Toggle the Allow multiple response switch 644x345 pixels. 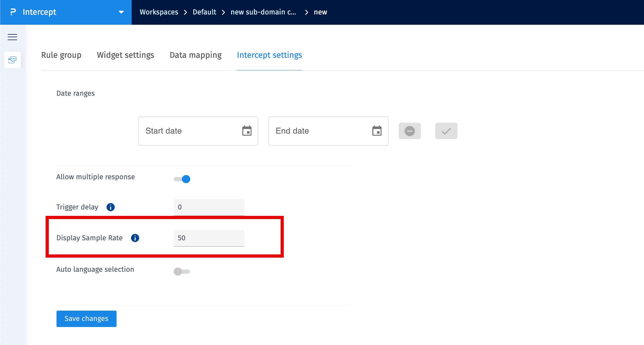click(x=182, y=179)
